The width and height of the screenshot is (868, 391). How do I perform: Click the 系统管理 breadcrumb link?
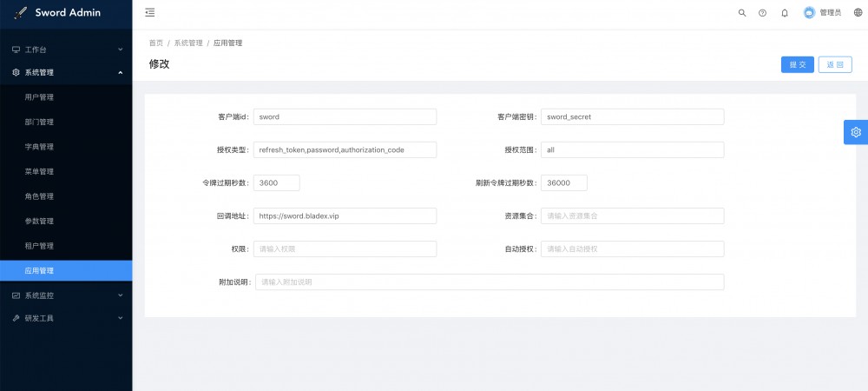click(188, 43)
